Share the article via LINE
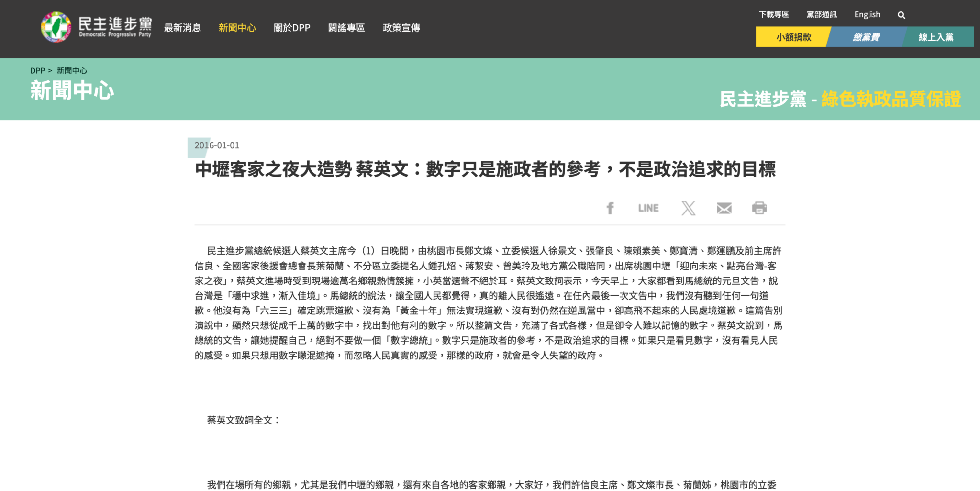This screenshot has width=980, height=491. pos(648,208)
